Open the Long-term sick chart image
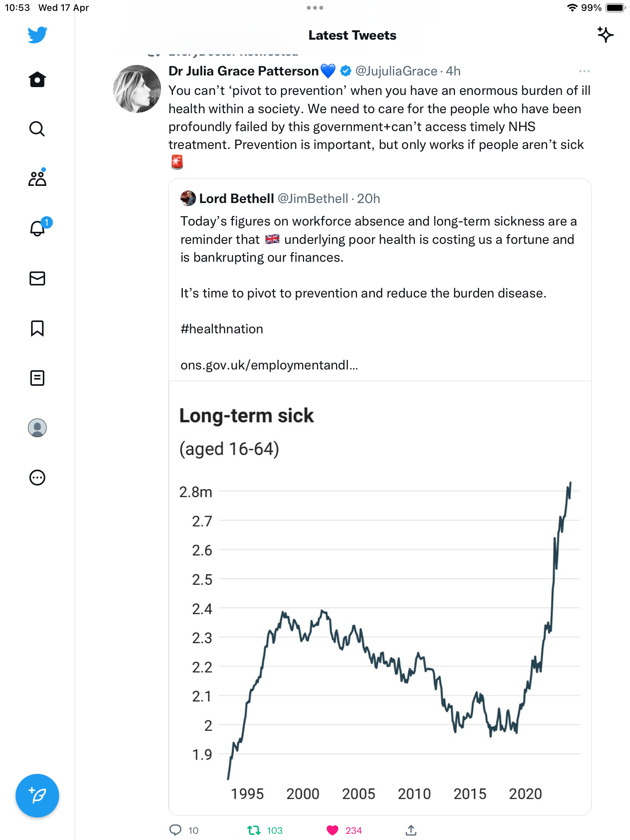630x840 pixels. (380, 598)
